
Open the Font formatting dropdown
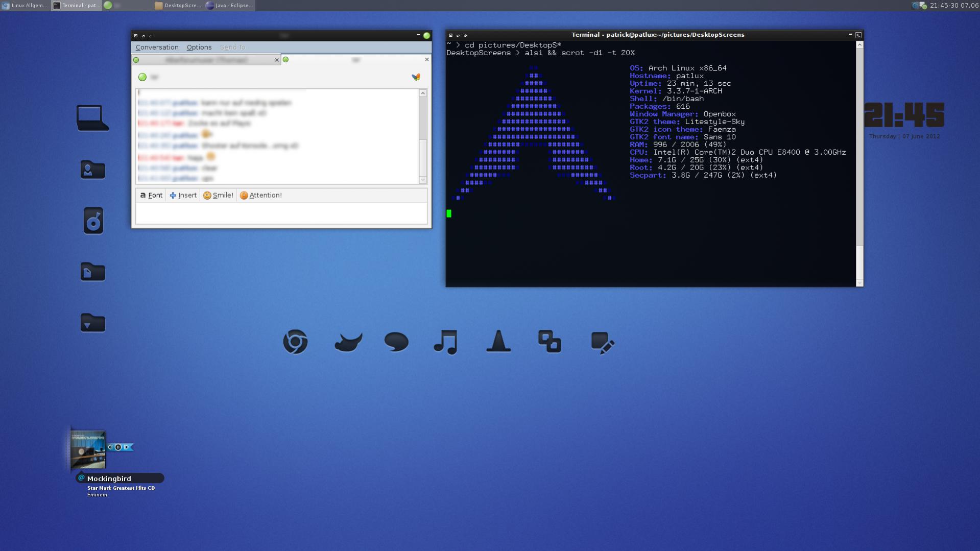coord(151,196)
